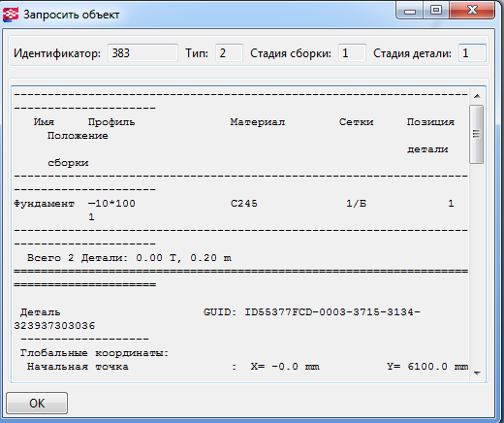Click the scrollbar down arrow
Viewport: 504px width, 423px height.
point(477,374)
